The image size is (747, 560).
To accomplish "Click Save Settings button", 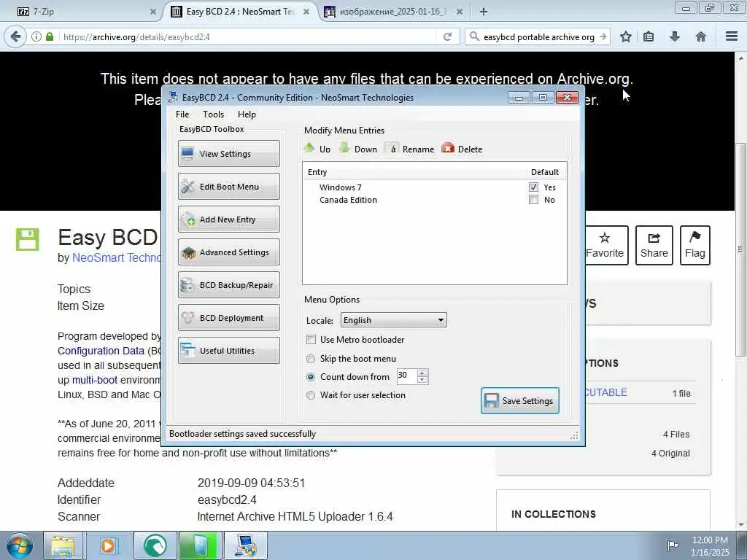I will (519, 400).
